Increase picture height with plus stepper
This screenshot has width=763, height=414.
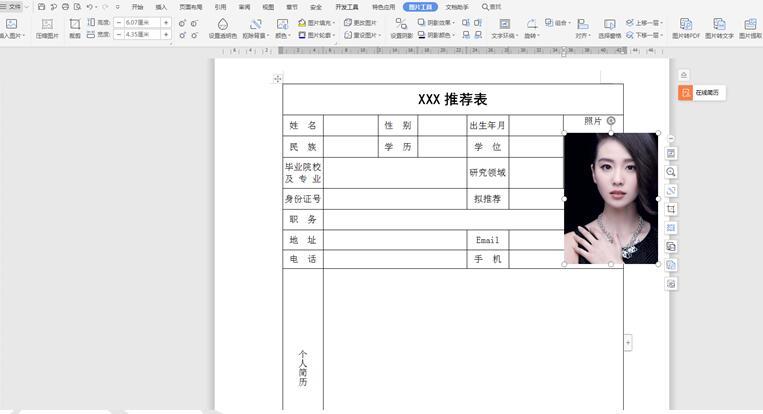pyautogui.click(x=166, y=22)
